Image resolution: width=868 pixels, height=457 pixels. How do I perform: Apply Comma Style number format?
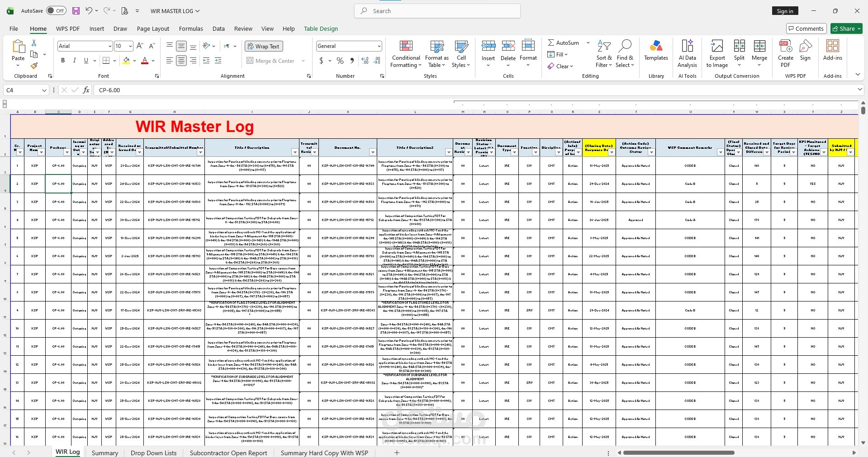[352, 61]
